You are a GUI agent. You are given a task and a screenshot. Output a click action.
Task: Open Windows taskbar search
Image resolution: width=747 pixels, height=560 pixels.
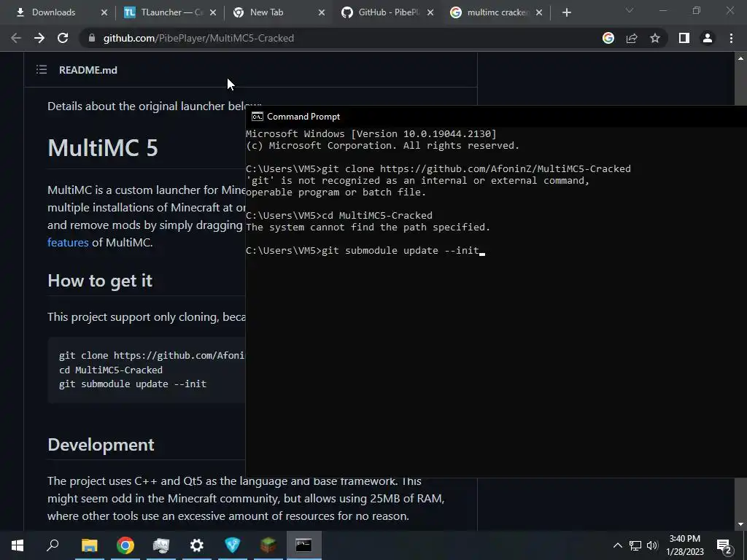point(53,545)
